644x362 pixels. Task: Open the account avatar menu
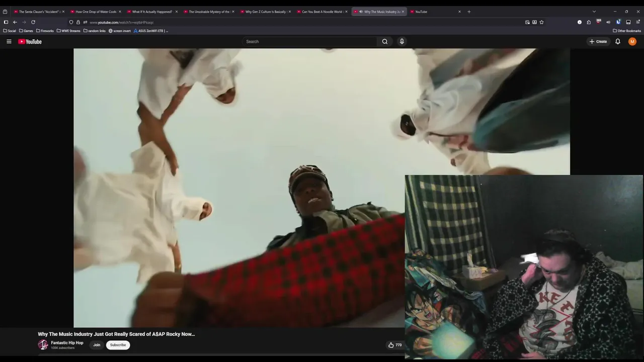632,42
